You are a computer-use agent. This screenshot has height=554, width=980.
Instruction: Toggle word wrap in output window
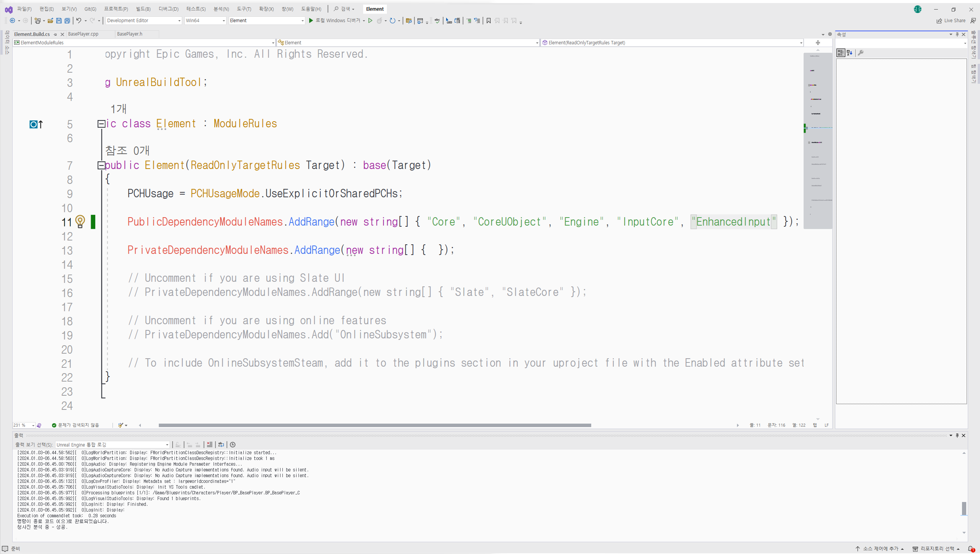coord(221,445)
